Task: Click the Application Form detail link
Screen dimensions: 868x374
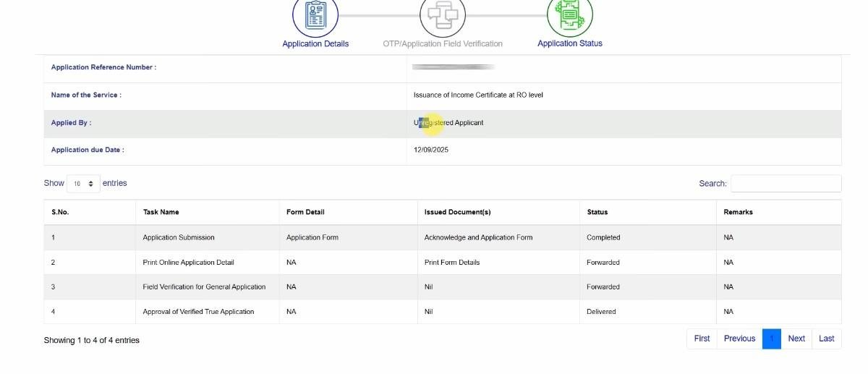Action: pos(312,237)
